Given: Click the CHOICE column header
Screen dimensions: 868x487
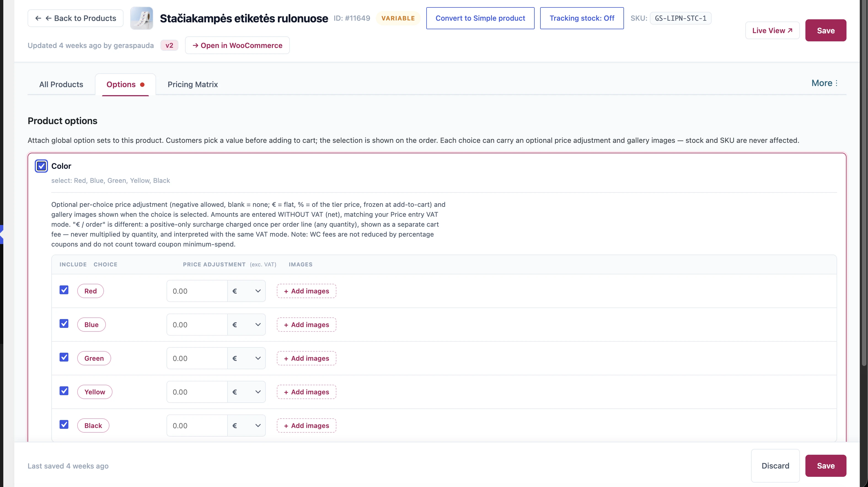Looking at the screenshot, I should 106,264.
